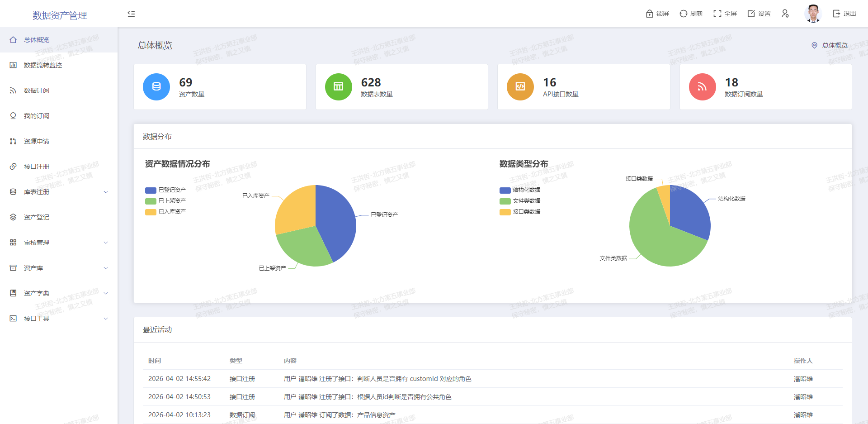
Task: Toggle 已登记资产 legend item in the pie chart
Action: point(165,190)
